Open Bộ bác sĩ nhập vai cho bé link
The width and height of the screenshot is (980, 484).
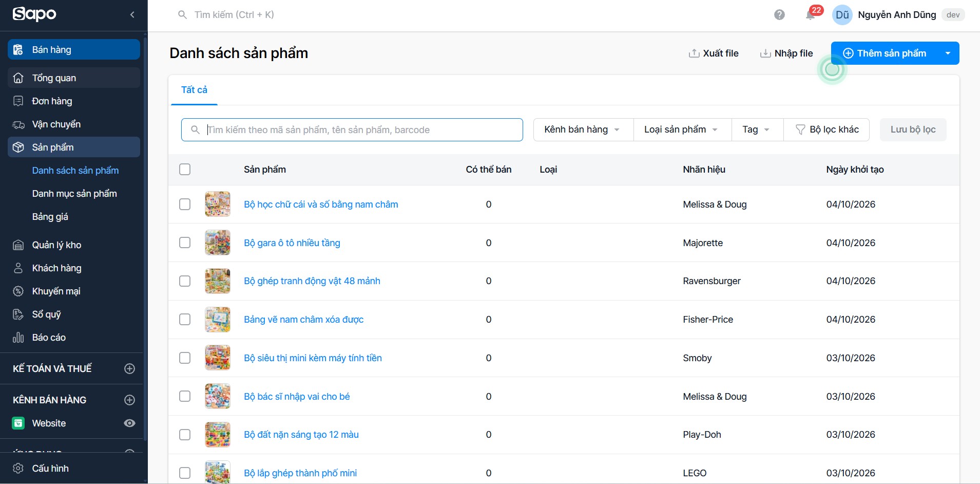297,397
